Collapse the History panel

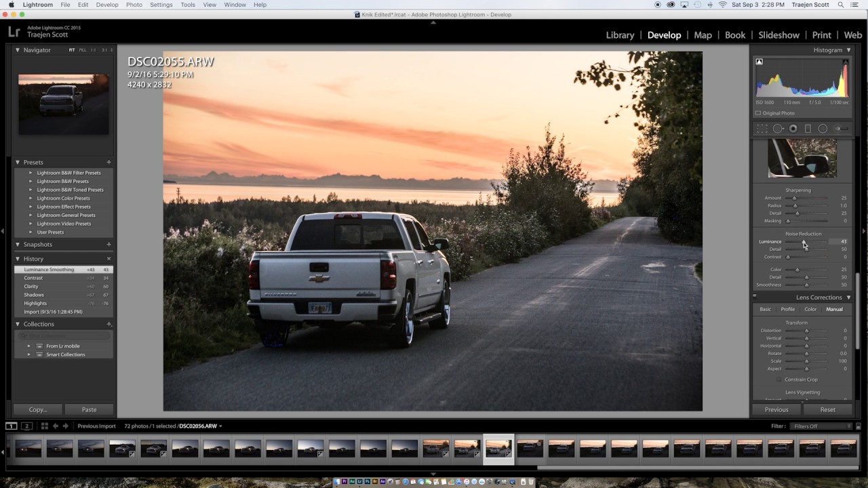(x=18, y=259)
